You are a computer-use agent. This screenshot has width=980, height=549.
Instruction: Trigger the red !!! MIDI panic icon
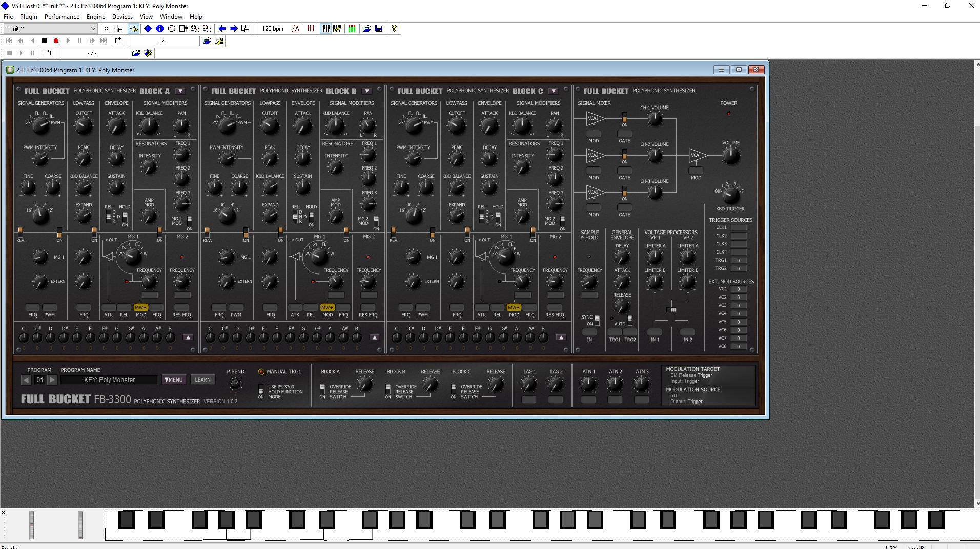[x=310, y=29]
